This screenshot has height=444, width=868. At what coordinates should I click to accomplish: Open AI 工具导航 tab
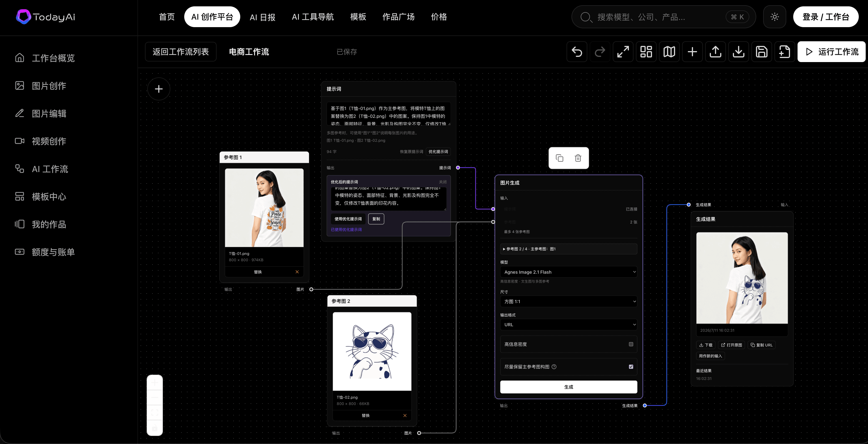click(313, 17)
